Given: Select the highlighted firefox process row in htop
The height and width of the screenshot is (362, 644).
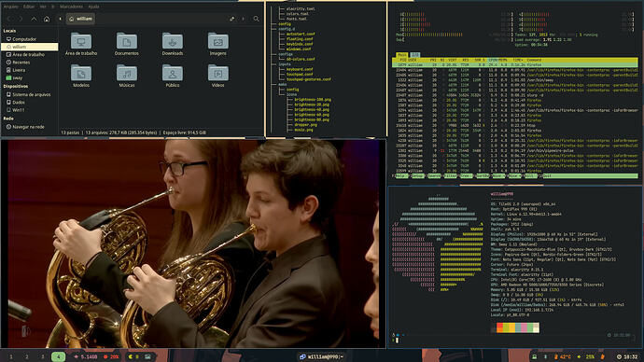Looking at the screenshot, I should point(515,65).
